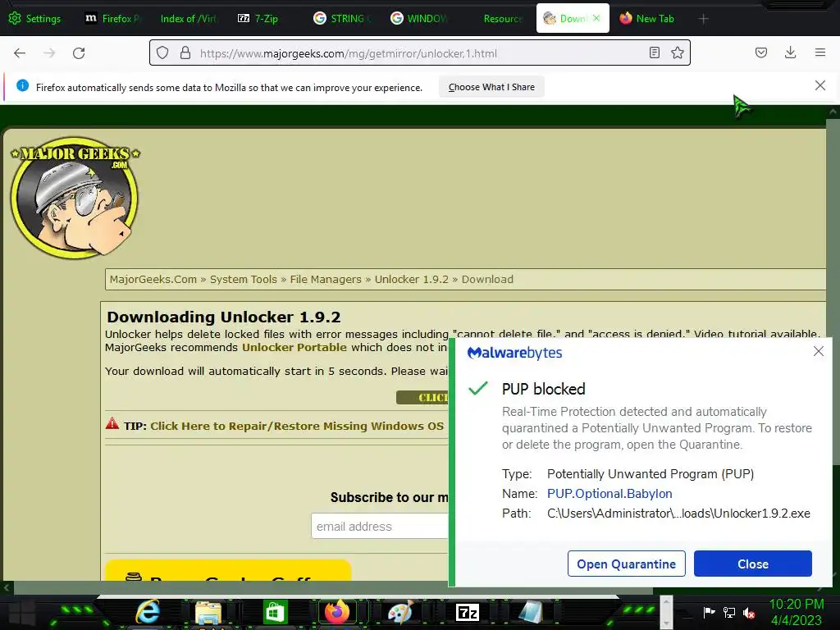Click the page scrollbar up arrow

coord(833,112)
